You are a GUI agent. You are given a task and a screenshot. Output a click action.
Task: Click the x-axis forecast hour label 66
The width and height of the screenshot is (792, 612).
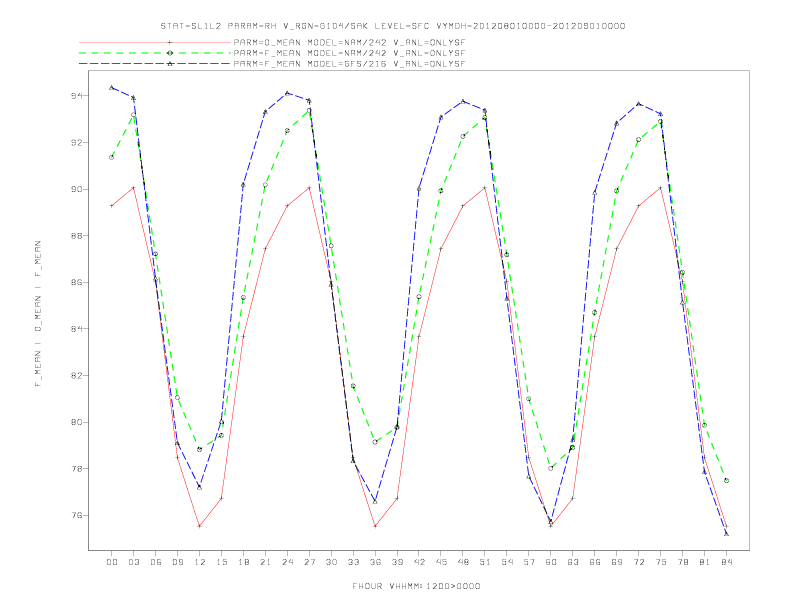click(595, 562)
